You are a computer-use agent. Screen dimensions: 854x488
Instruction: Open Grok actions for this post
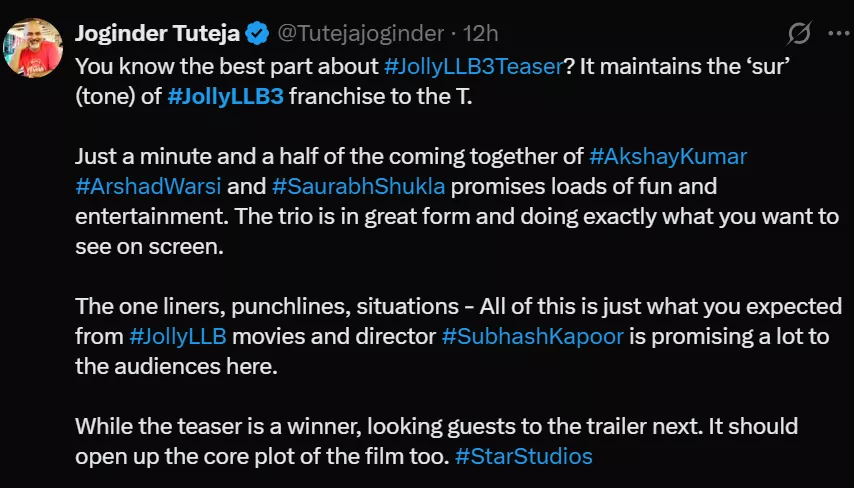click(x=799, y=33)
